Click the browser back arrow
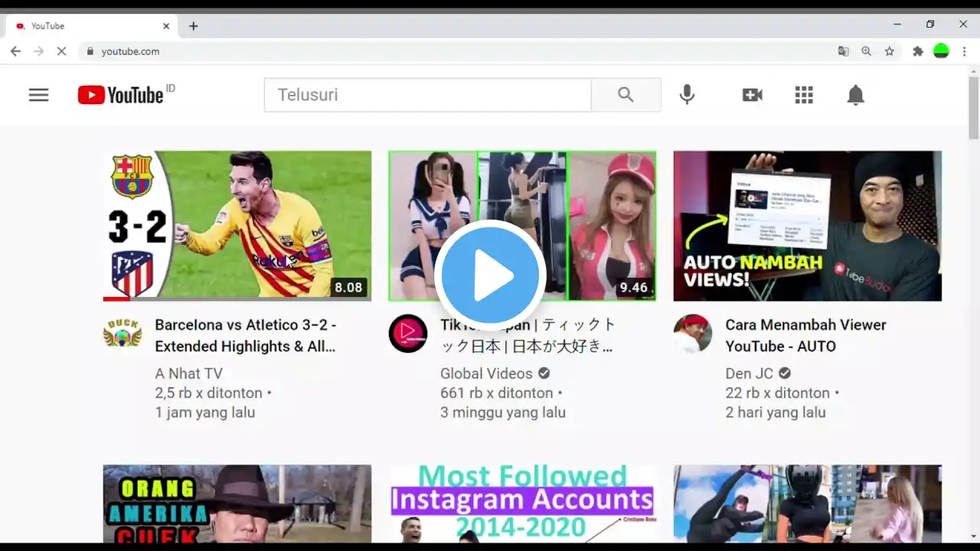Viewport: 980px width, 551px height. tap(15, 51)
